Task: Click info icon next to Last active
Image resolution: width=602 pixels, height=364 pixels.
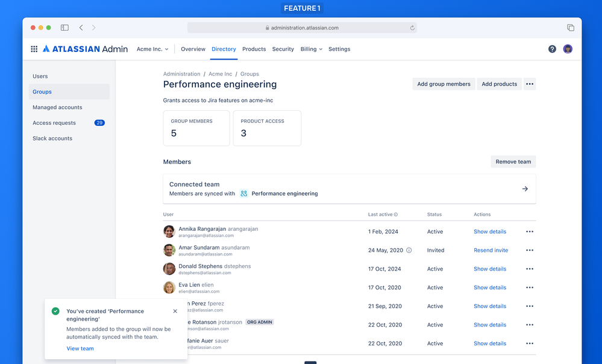Action: (396, 215)
